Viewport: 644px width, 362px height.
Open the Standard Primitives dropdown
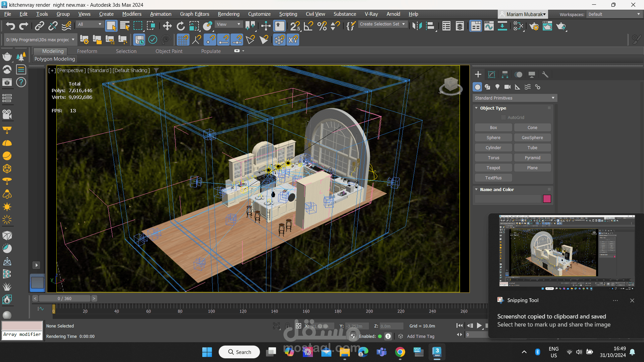tap(515, 98)
